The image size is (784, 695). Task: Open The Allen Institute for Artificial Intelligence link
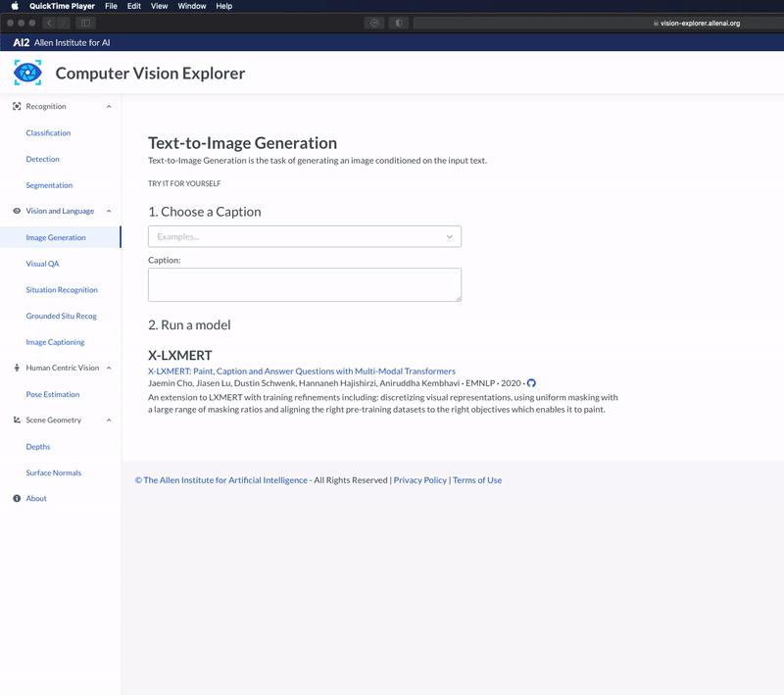[x=221, y=480]
